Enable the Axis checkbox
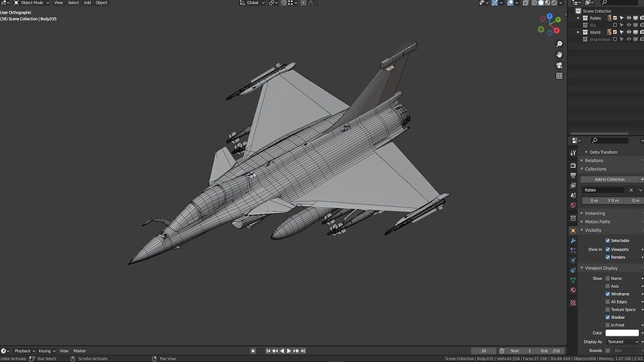This screenshot has height=362, width=644. 607,286
